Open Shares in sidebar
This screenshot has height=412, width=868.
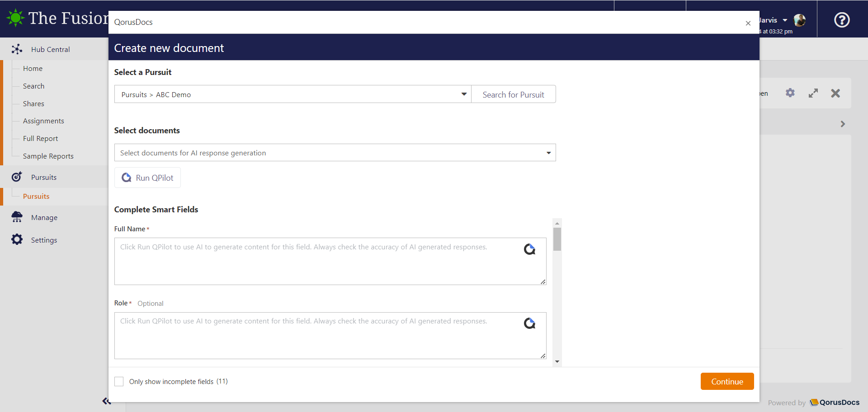click(33, 103)
